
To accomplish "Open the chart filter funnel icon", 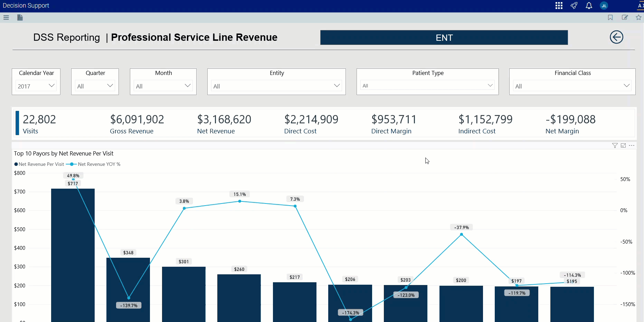I will (x=615, y=145).
